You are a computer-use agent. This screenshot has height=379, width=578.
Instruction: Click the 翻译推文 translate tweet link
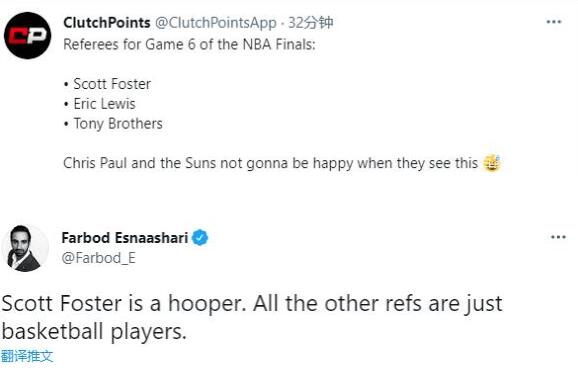pos(27,356)
